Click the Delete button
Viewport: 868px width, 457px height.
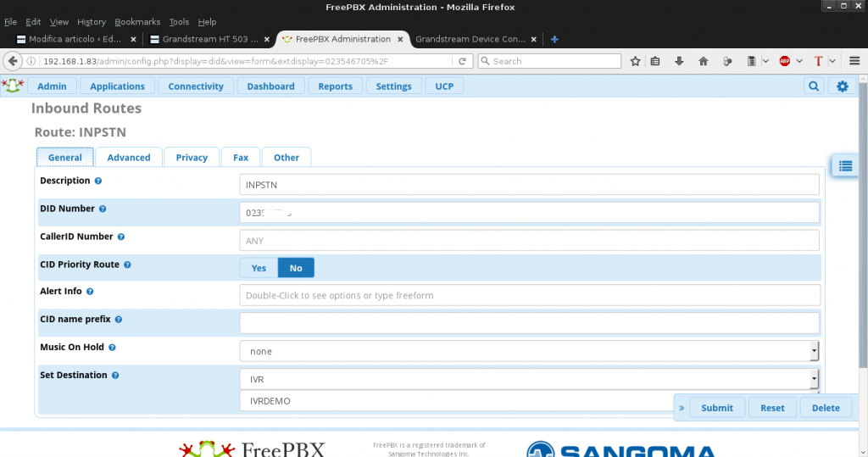(x=826, y=408)
